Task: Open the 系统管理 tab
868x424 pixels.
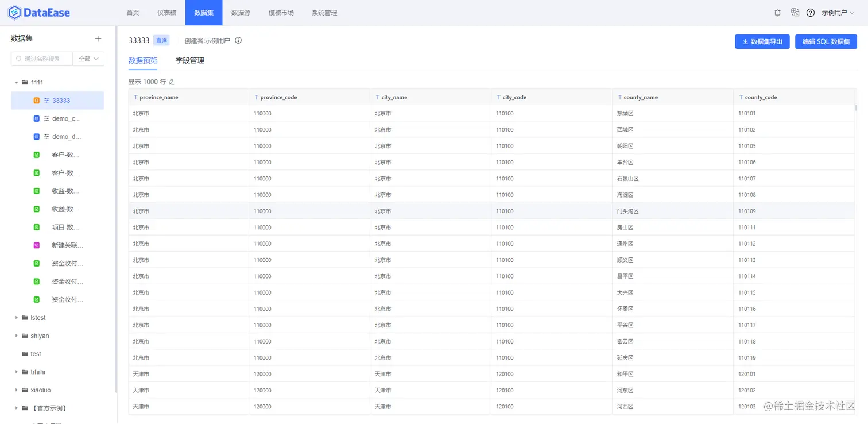Action: tap(324, 13)
